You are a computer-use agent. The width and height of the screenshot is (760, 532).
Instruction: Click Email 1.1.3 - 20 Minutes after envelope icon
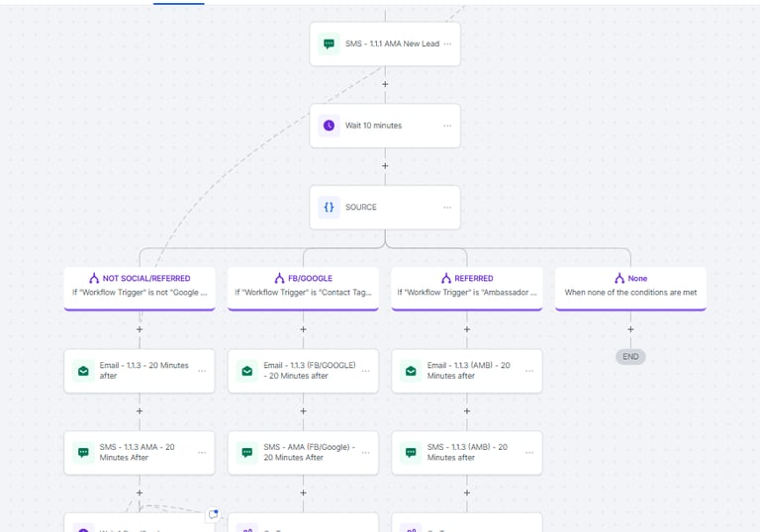[83, 371]
